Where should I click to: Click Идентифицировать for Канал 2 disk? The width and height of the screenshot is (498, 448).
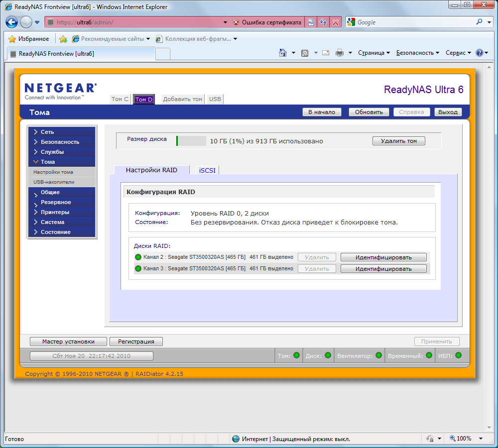tap(383, 257)
